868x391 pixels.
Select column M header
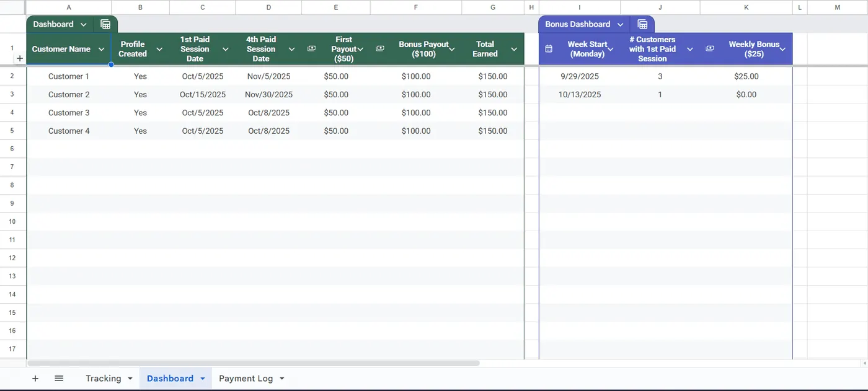pos(838,7)
